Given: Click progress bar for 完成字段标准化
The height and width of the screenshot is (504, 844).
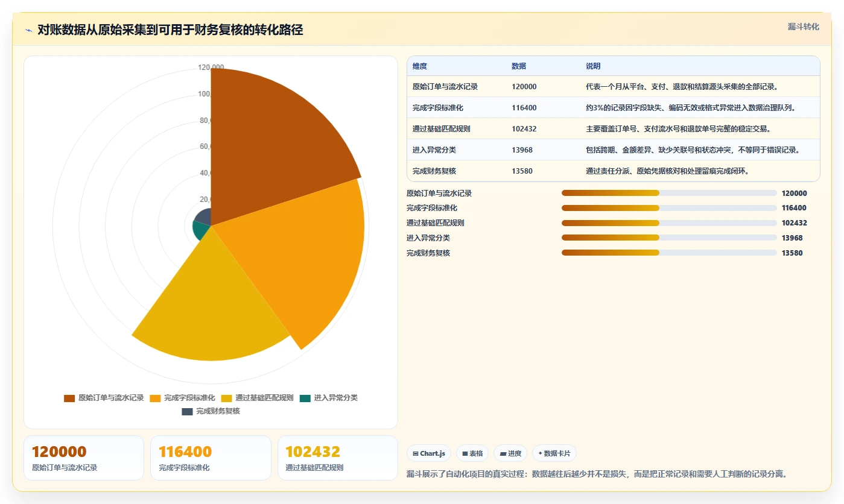Looking at the screenshot, I should (x=669, y=208).
